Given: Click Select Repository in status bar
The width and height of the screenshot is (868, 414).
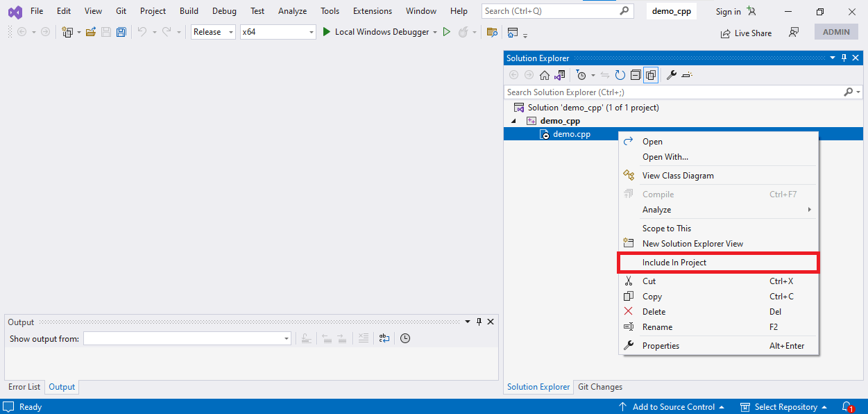Looking at the screenshot, I should tap(784, 407).
